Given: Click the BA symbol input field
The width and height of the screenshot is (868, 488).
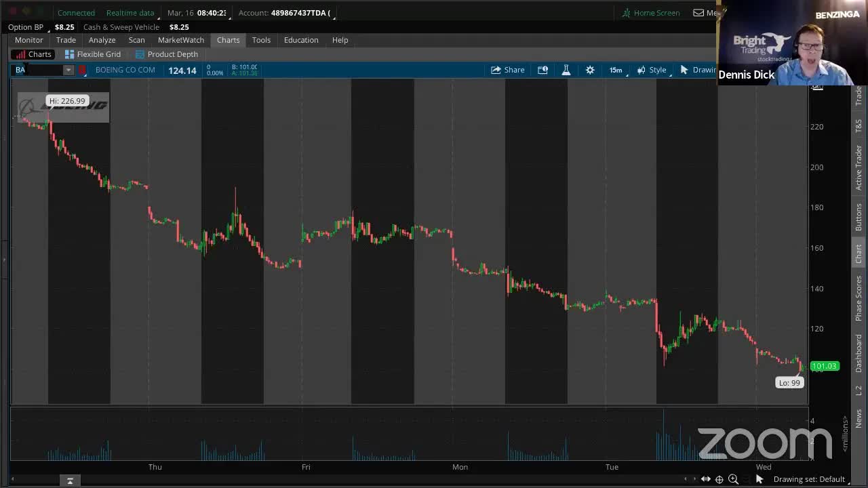Looking at the screenshot, I should (38, 70).
